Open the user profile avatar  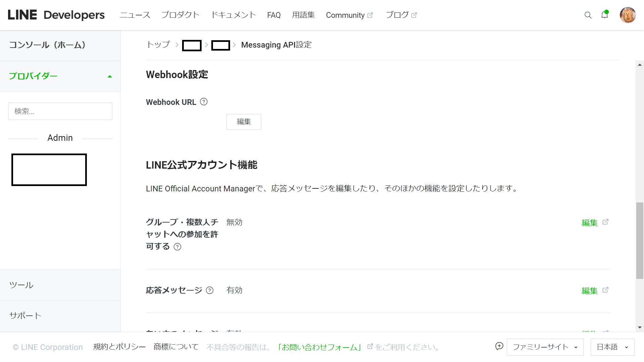(628, 15)
